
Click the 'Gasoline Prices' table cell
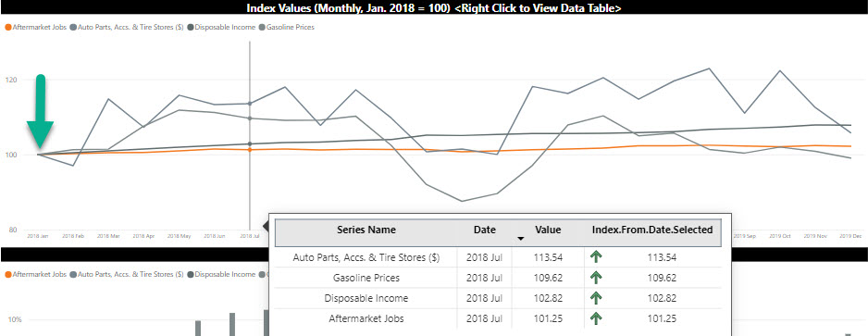[x=366, y=278]
